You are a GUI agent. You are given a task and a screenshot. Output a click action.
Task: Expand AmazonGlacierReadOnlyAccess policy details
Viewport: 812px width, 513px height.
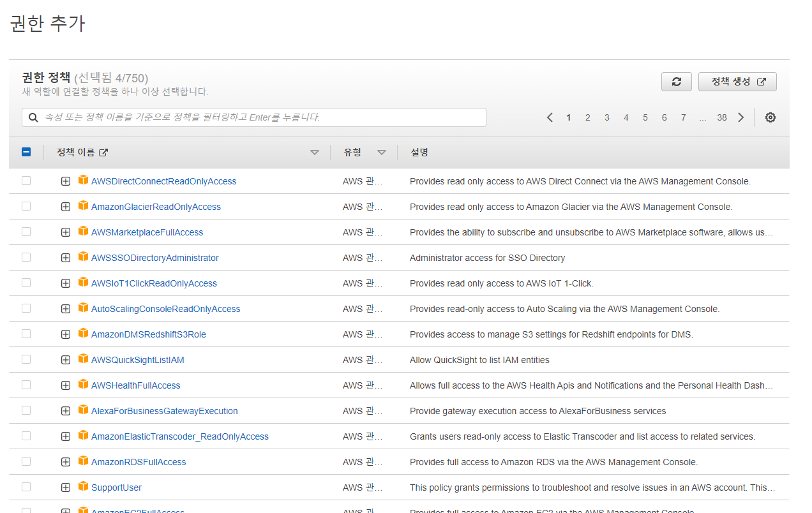pos(66,207)
